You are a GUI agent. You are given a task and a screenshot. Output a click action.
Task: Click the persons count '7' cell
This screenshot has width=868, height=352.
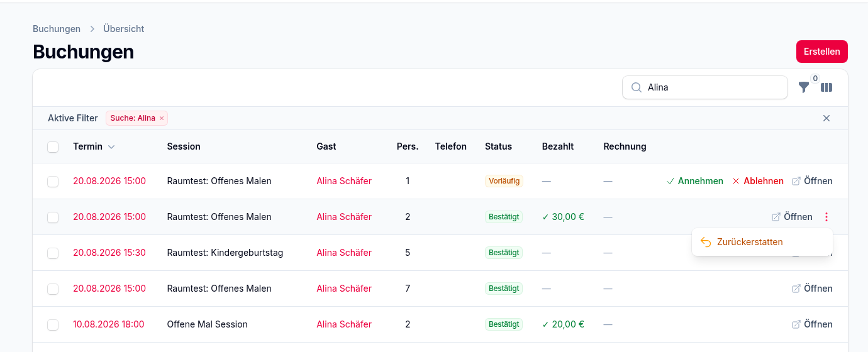click(408, 289)
